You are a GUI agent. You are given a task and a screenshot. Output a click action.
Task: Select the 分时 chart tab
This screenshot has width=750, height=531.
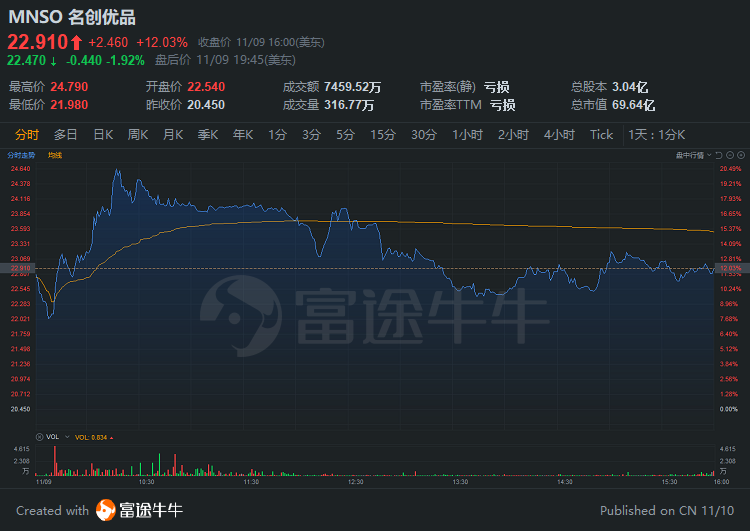click(27, 135)
